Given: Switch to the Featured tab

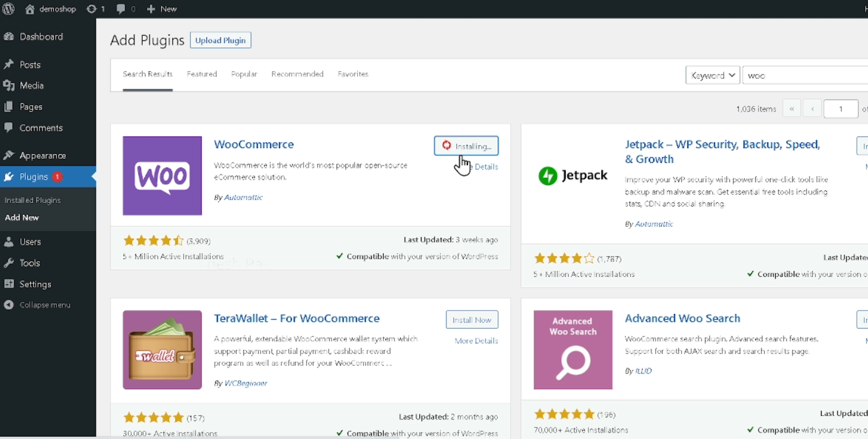Looking at the screenshot, I should point(202,74).
